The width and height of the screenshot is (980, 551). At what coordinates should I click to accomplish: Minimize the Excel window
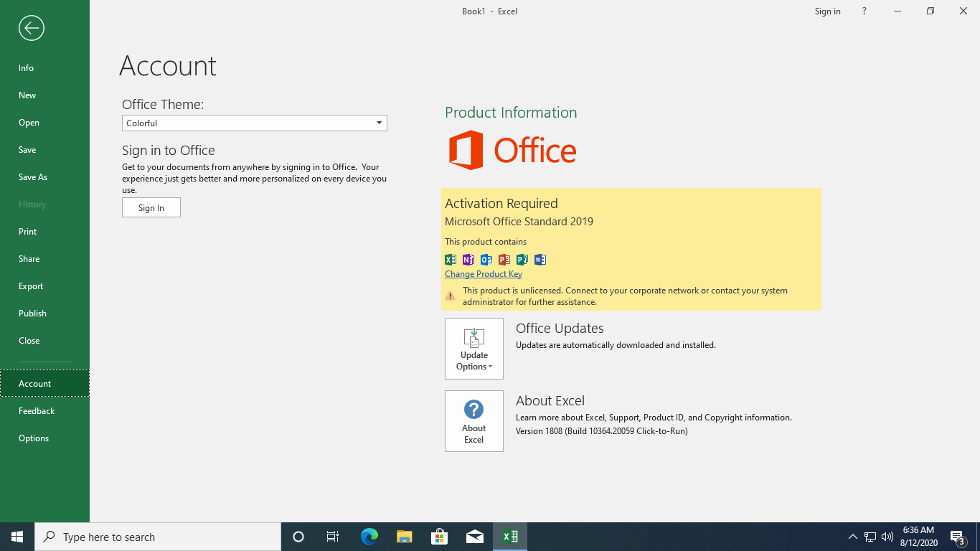tap(897, 11)
